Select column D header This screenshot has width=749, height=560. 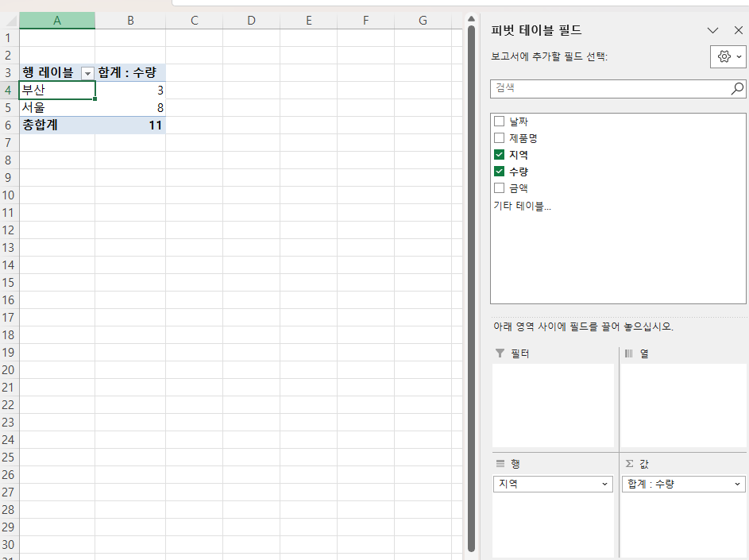click(x=251, y=21)
